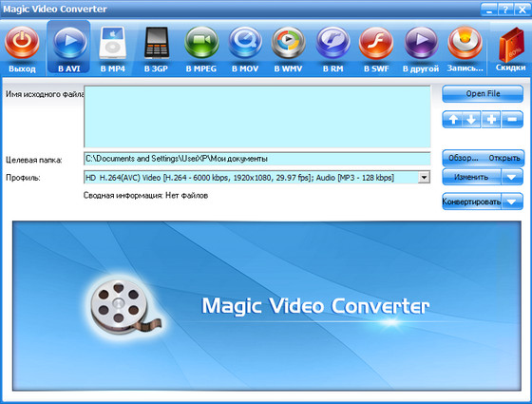The height and width of the screenshot is (404, 532).
Task: Click Открыть to open target folder
Action: click(x=504, y=158)
